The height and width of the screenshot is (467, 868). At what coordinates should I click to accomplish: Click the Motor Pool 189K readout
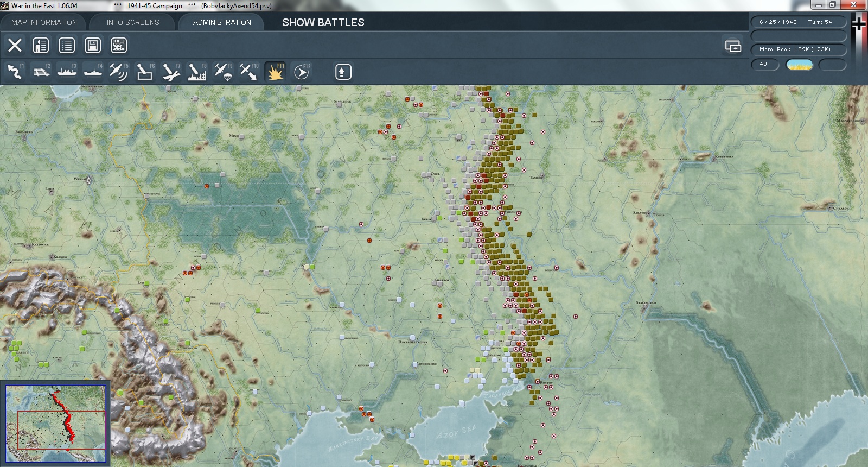[799, 49]
